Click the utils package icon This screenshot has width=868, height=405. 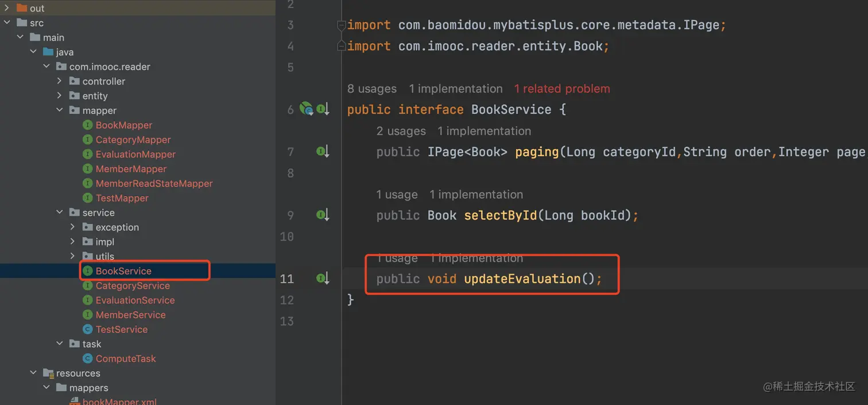(88, 256)
